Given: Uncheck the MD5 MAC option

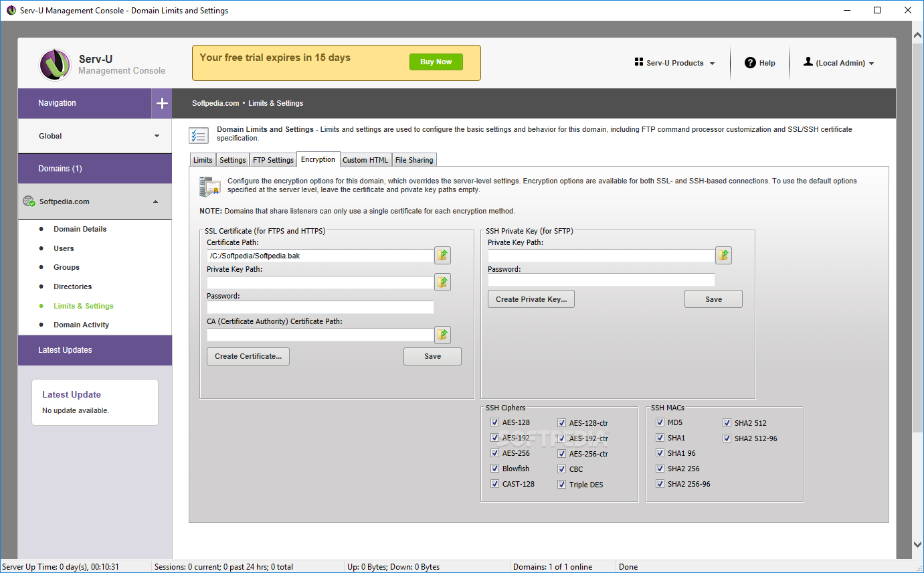Looking at the screenshot, I should 660,422.
